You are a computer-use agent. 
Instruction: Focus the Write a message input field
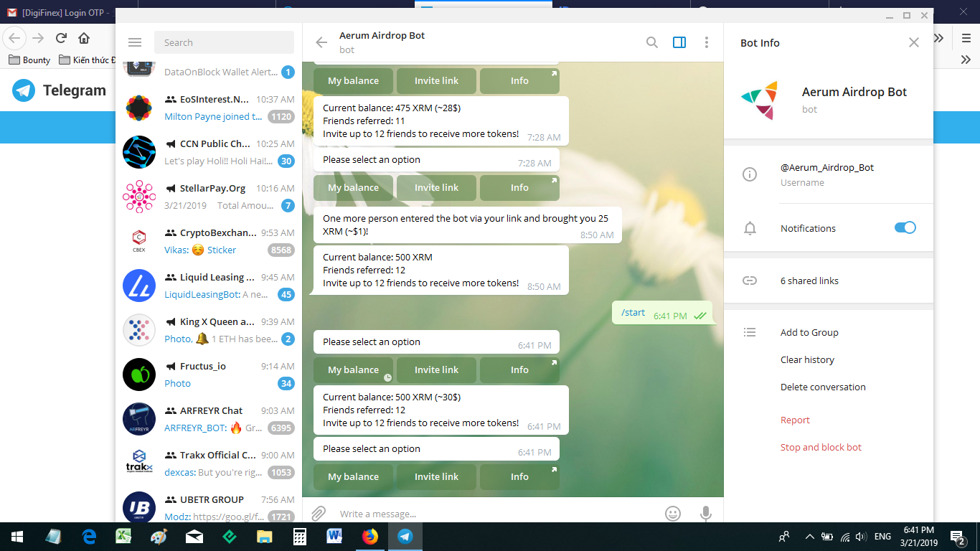click(x=495, y=514)
